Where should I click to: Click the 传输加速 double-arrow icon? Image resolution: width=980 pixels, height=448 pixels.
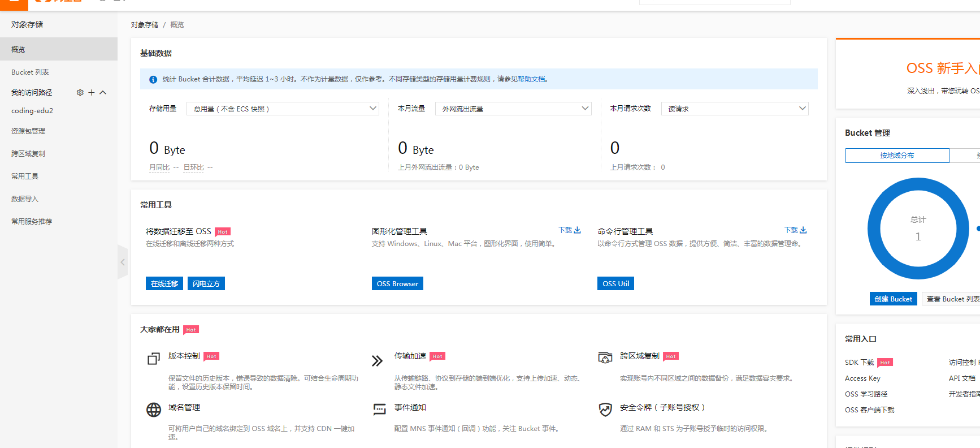[378, 360]
